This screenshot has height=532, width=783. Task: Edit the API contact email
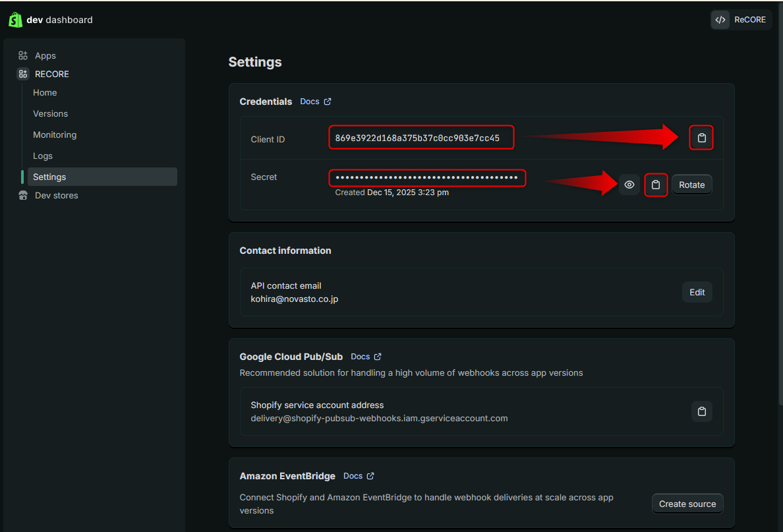pyautogui.click(x=697, y=292)
